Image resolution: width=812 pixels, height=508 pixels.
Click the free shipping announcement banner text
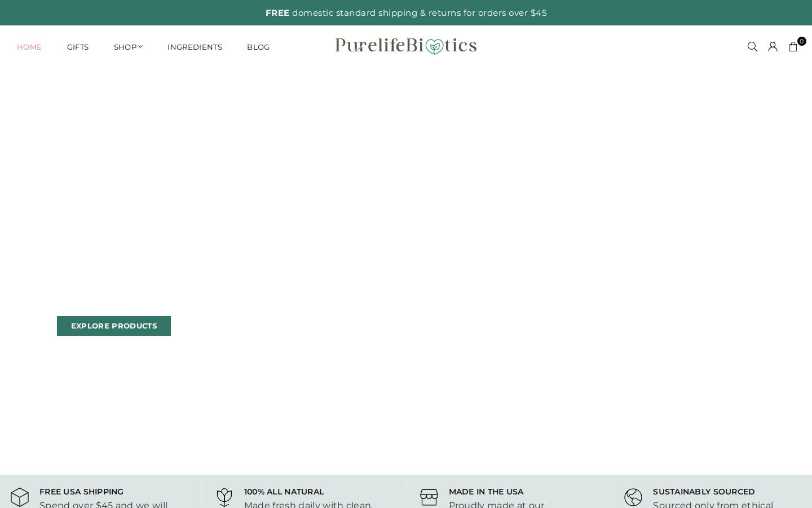pos(406,12)
